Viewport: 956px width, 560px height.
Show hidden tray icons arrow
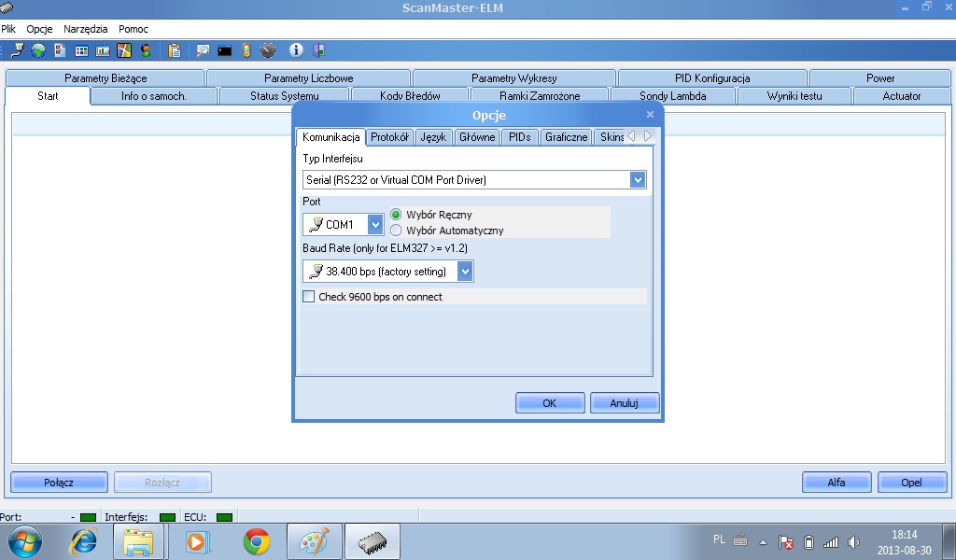pos(763,541)
